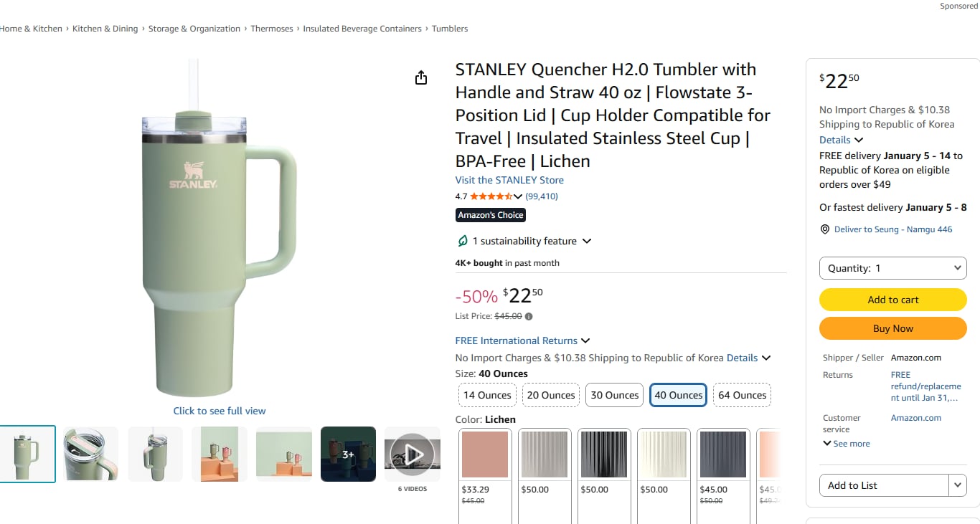Select the lid close-up thumbnail

90,454
